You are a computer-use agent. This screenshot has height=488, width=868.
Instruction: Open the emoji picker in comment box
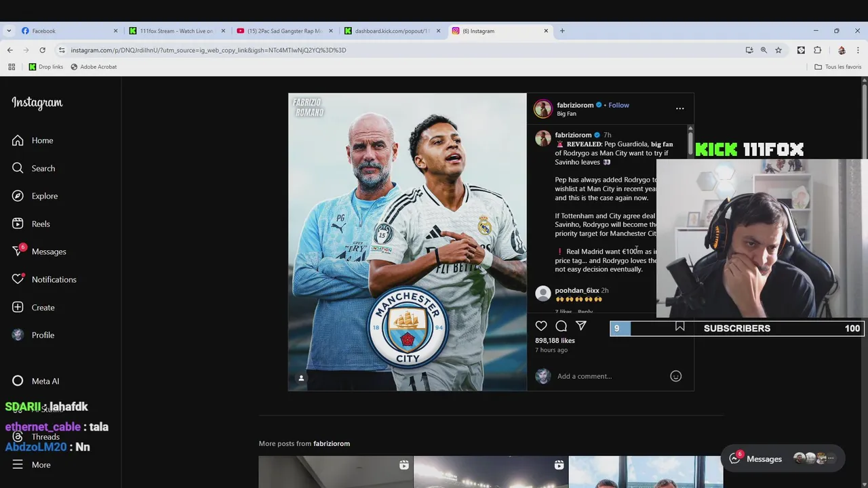(675, 376)
